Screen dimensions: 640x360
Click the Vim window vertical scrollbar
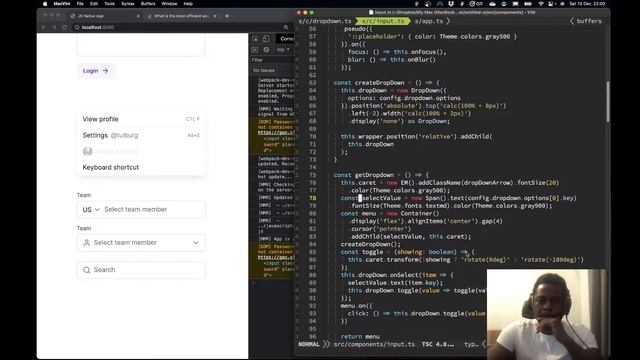[x=608, y=101]
